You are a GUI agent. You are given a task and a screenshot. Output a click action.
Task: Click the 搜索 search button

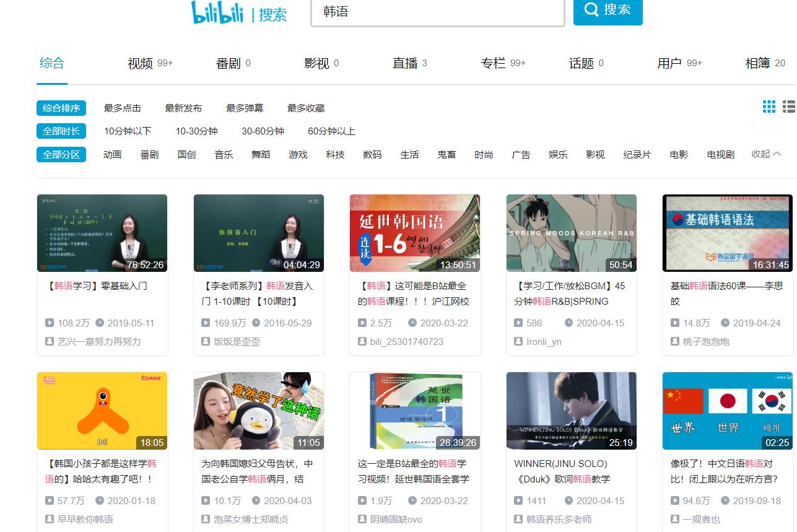pos(608,11)
